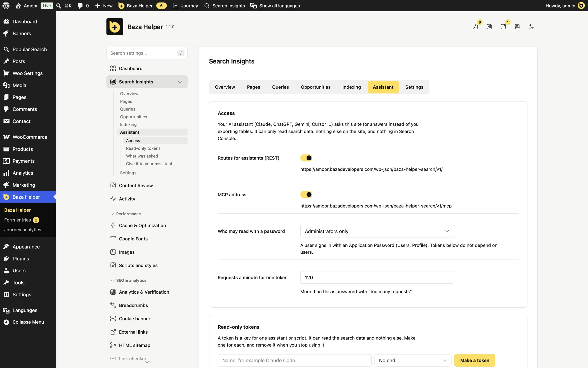588x368 pixels.
Task: Open Who may read with a password dropdown
Action: coord(377,231)
